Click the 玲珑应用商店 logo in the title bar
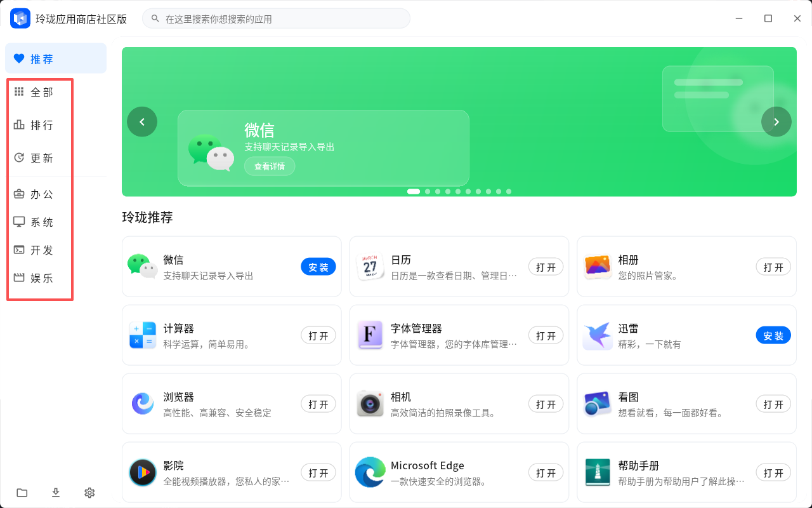Viewport: 812px width, 508px height. [x=20, y=18]
